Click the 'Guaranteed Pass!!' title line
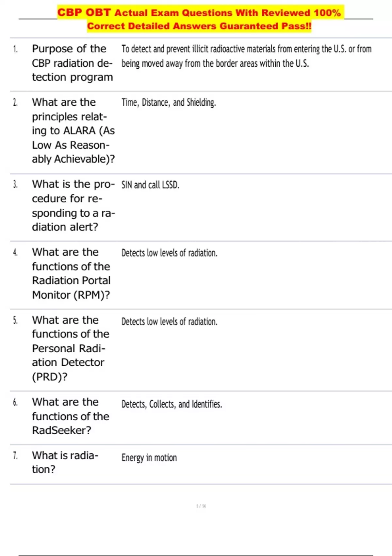The width and height of the screenshot is (392, 556). tap(199, 26)
